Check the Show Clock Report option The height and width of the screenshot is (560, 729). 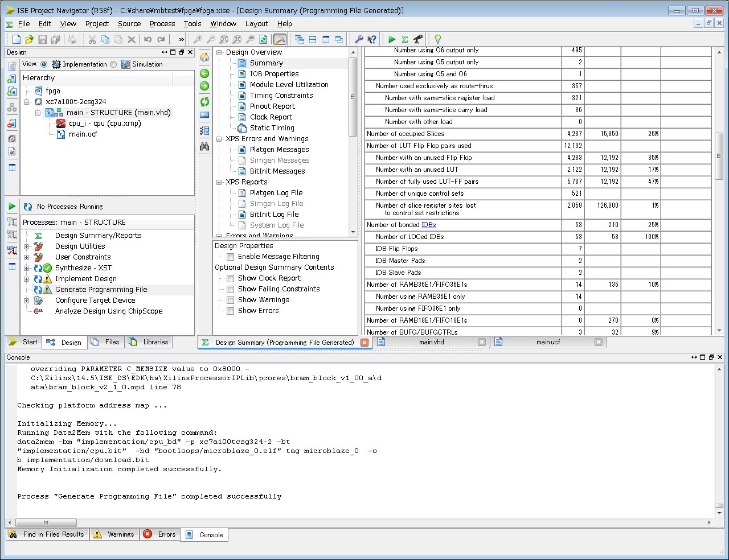(x=230, y=279)
